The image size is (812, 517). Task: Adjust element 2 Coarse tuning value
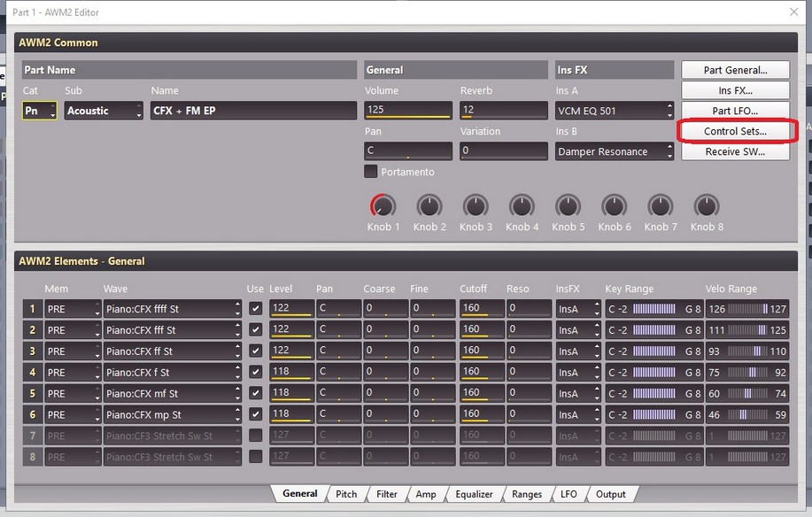386,330
